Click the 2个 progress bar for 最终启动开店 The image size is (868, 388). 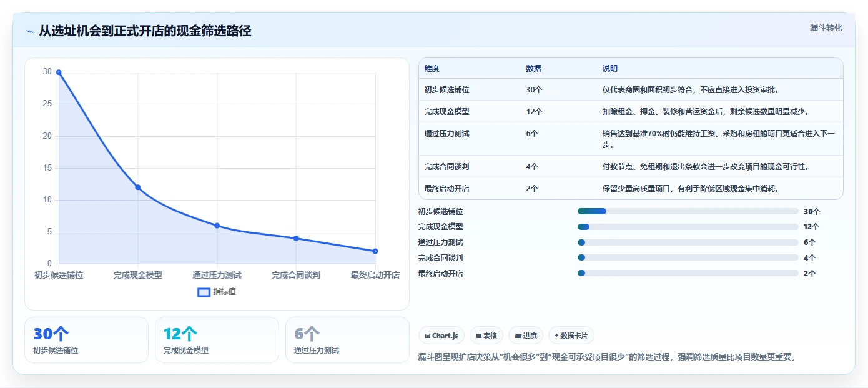[x=688, y=273]
